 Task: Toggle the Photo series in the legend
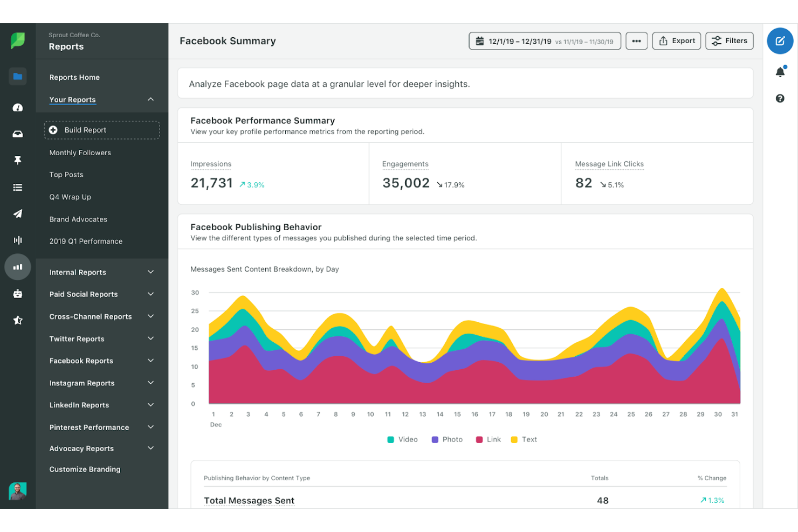point(446,439)
